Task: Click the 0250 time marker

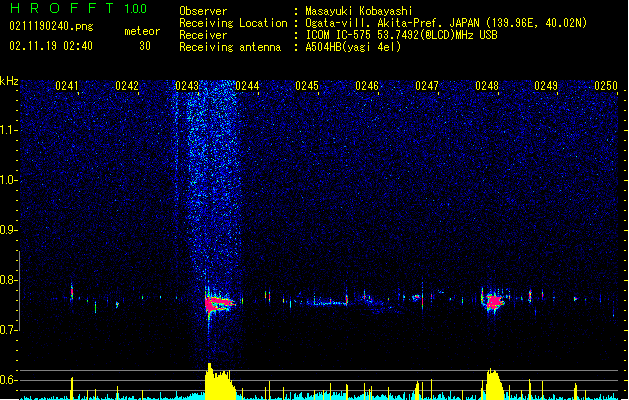Action: pyautogui.click(x=606, y=86)
